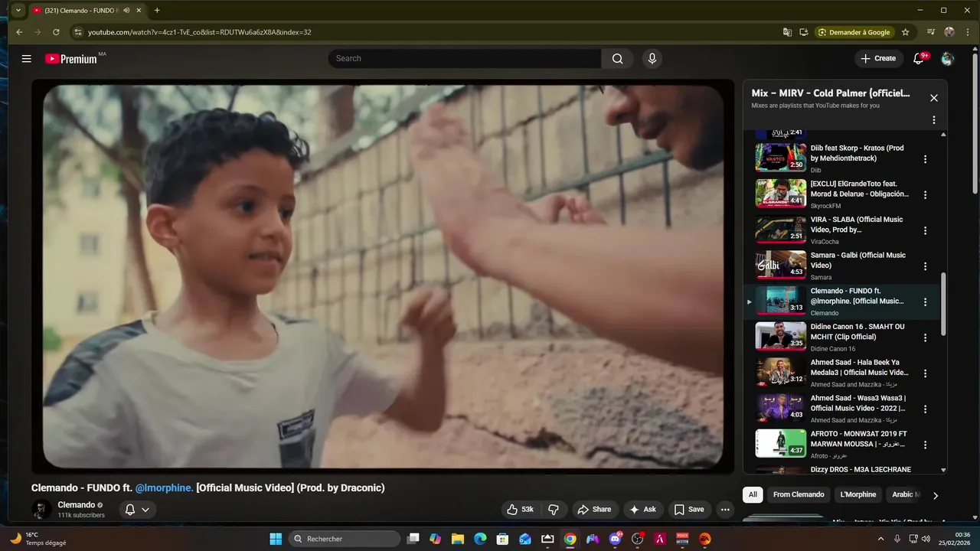Open options for Samara Galbi video
Viewport: 980px width, 551px height.
pyautogui.click(x=925, y=266)
